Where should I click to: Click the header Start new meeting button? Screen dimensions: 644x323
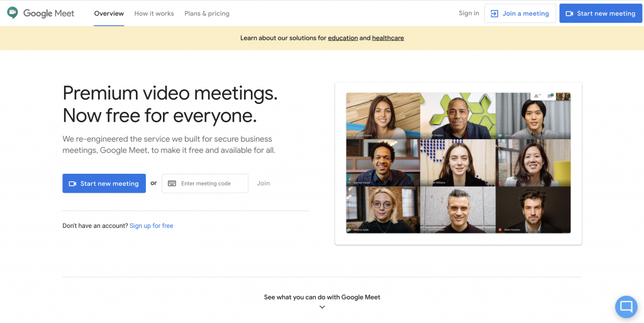click(x=601, y=14)
